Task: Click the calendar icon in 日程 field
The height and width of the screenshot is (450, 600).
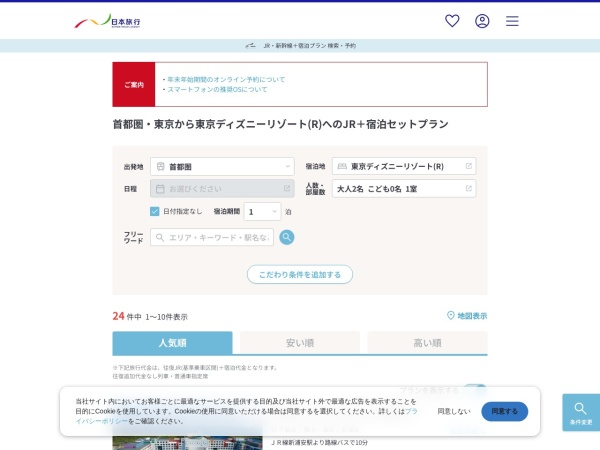Action: [160, 189]
